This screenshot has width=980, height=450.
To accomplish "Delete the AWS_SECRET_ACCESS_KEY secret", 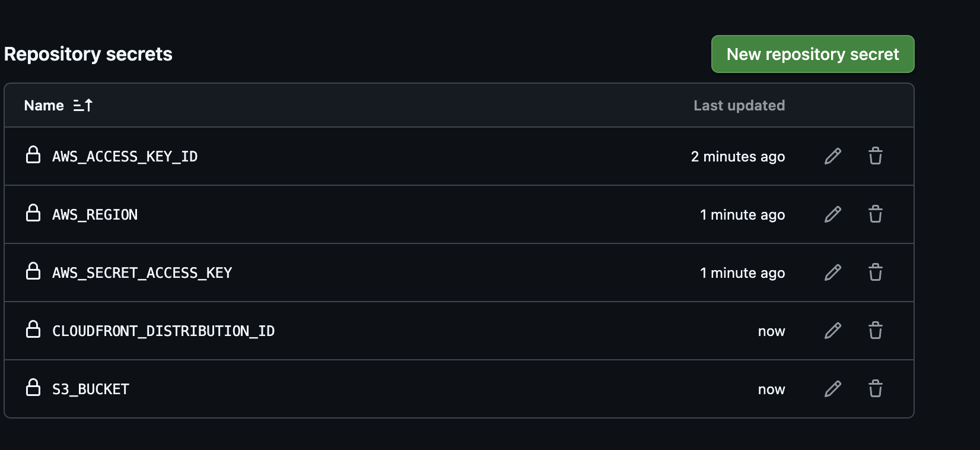I will click(x=875, y=272).
